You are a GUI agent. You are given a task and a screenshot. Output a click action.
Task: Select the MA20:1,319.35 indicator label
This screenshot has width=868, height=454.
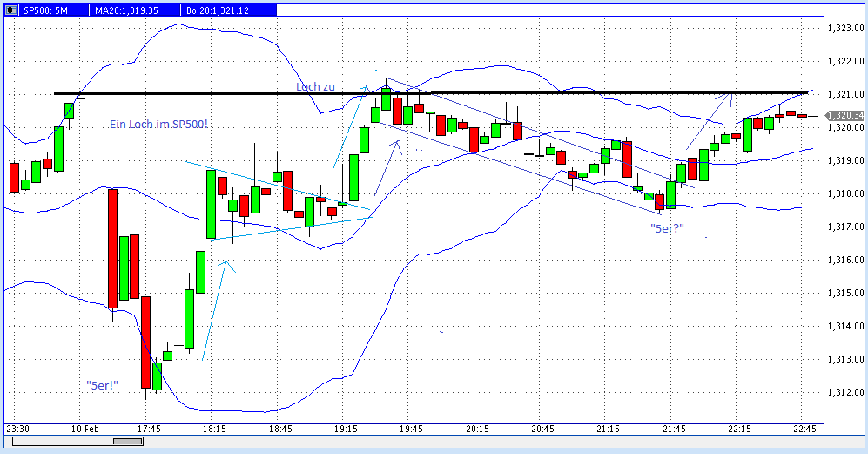click(x=126, y=10)
